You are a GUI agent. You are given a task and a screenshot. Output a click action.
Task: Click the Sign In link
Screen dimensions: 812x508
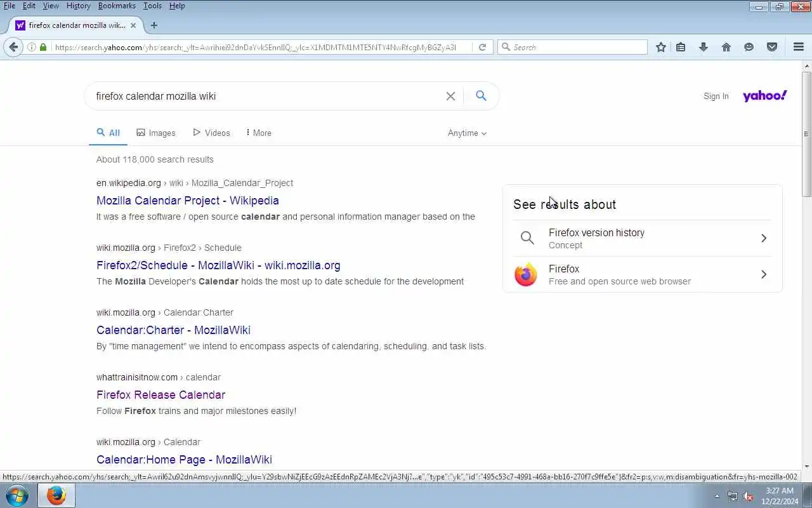click(716, 97)
